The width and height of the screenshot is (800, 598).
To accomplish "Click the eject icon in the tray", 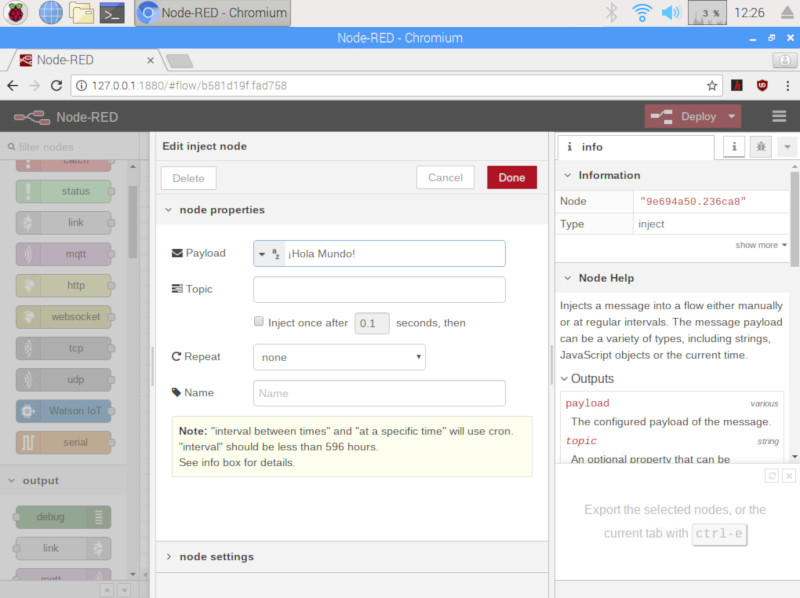I will (x=788, y=13).
